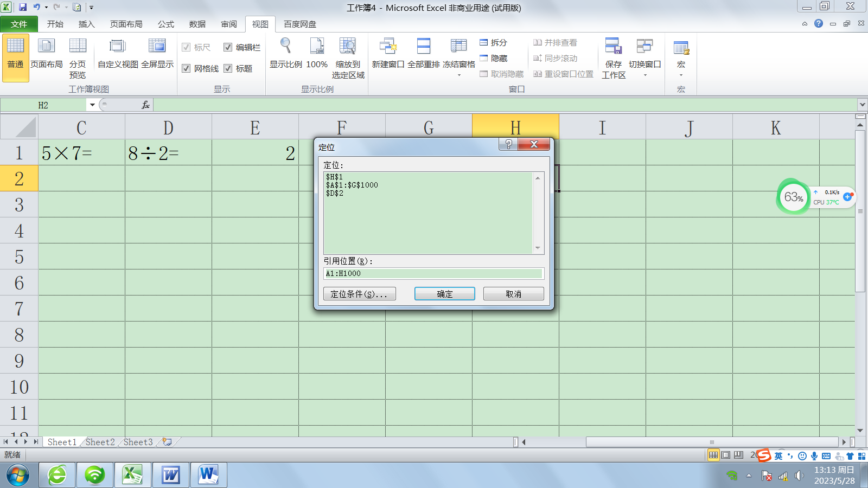Screen dimensions: 868x488
Task: Switch to the Insert (插入) tab
Action: [86, 24]
